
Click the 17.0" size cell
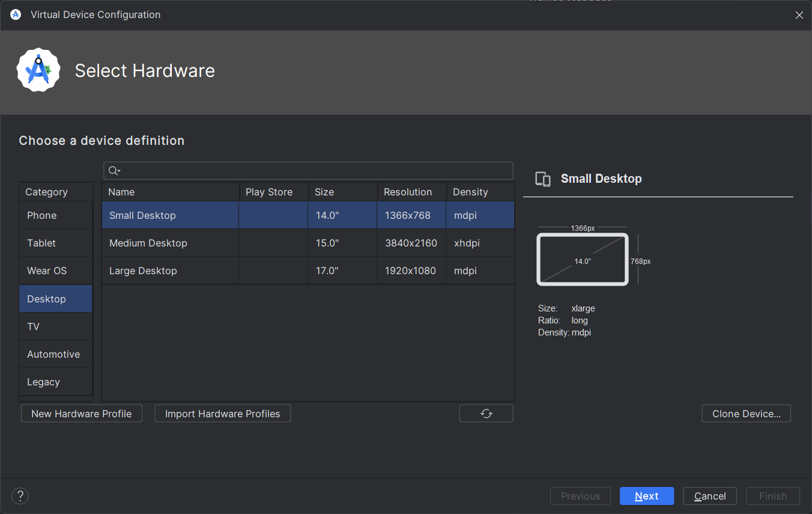342,271
